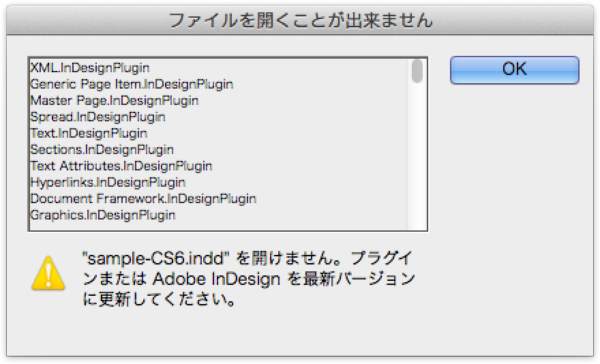Image resolution: width=600 pixels, height=364 pixels.
Task: Click the dialog title ファイルを開くことが出来ません
Action: click(x=301, y=20)
